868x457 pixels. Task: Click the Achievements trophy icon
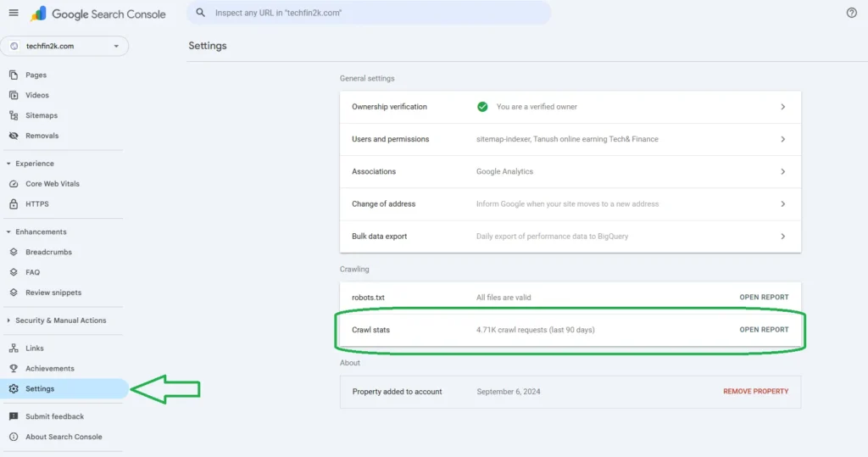click(x=14, y=368)
